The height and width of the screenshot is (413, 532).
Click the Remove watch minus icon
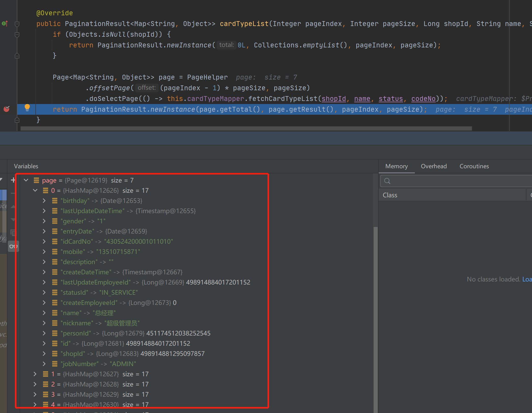(x=13, y=193)
